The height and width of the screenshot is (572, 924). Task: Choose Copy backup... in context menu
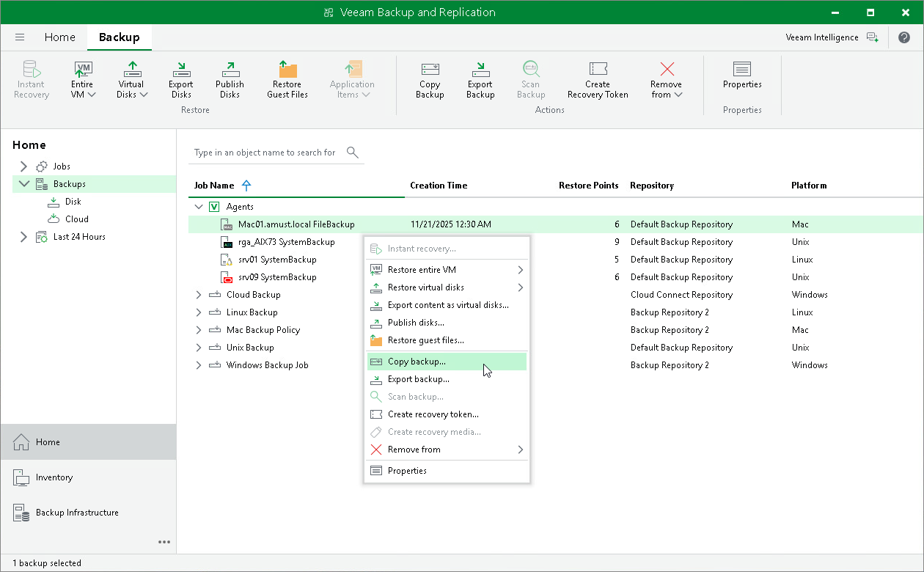coord(417,362)
